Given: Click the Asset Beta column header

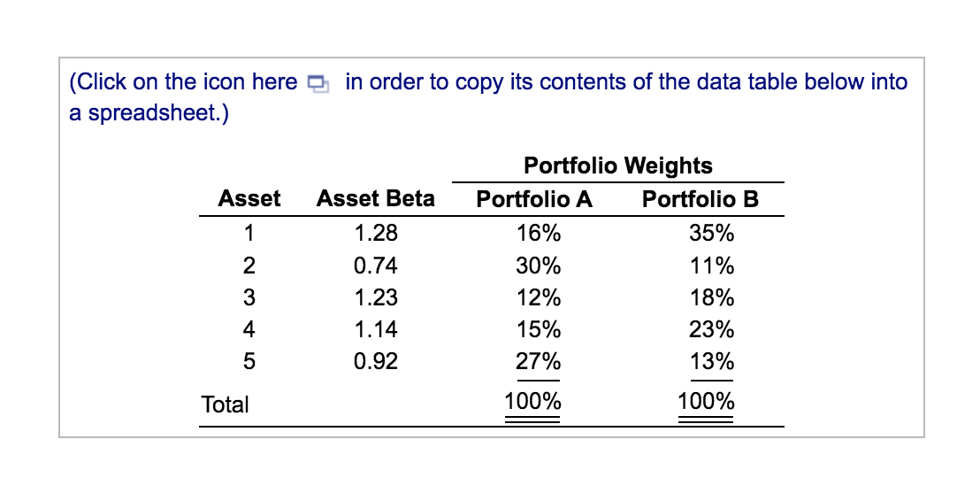Looking at the screenshot, I should point(375,198).
